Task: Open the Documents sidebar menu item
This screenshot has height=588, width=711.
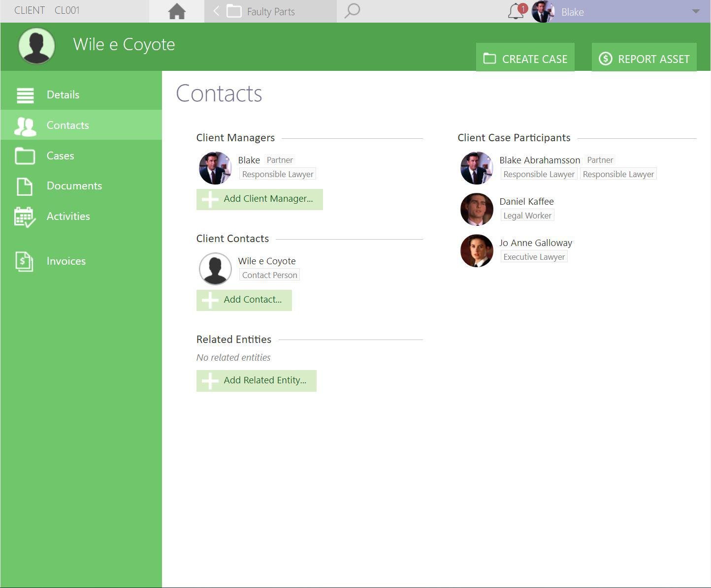Action: point(81,186)
